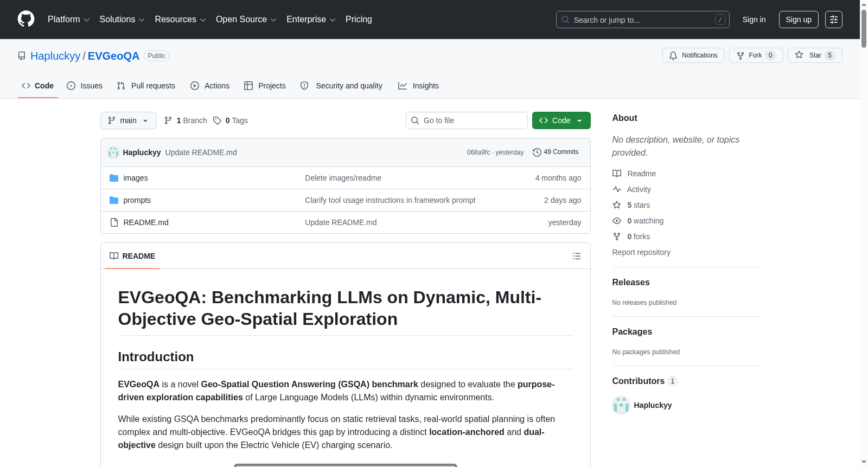
Task: Expand the Open Source dropdown menu
Action: (246, 20)
